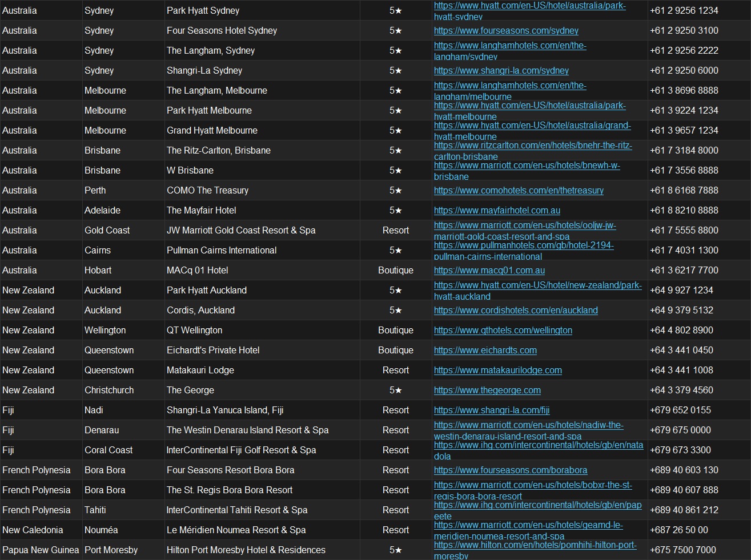This screenshot has width=751, height=560.
Task: Visit the macq01.com.au link
Action: point(489,270)
